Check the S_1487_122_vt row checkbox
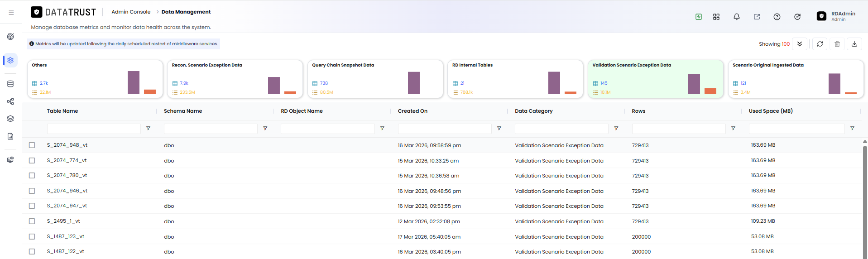868x259 pixels. tap(32, 252)
